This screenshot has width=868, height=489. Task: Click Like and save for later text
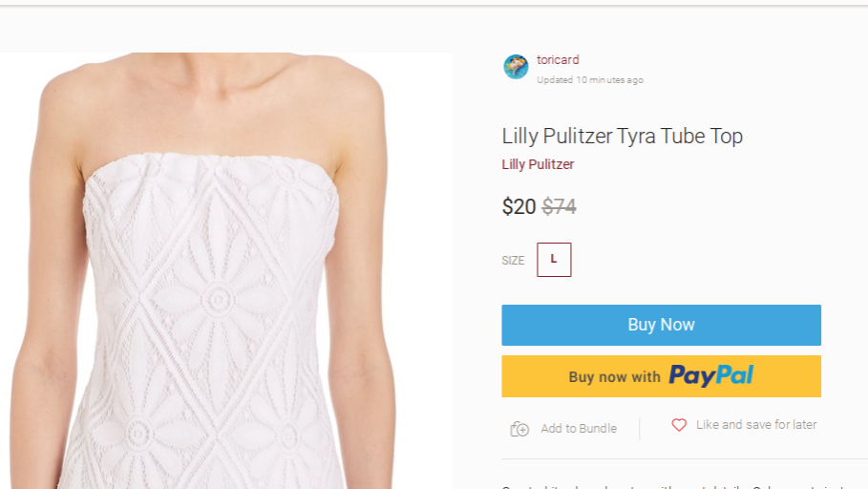[x=756, y=425]
